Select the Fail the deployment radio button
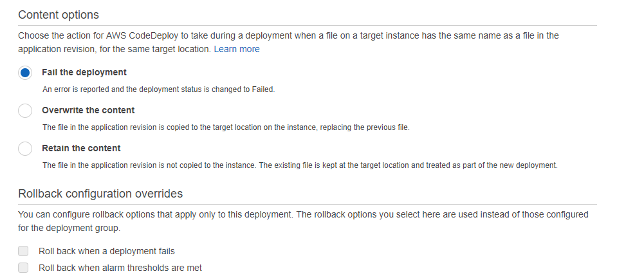Image resolution: width=644 pixels, height=278 pixels. [25, 73]
